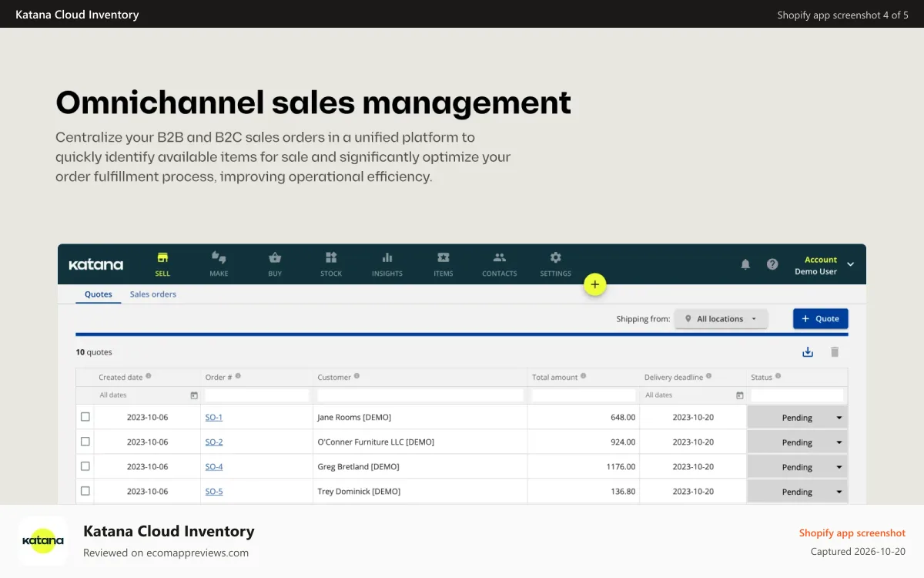Download the quotes list with export icon

[808, 352]
